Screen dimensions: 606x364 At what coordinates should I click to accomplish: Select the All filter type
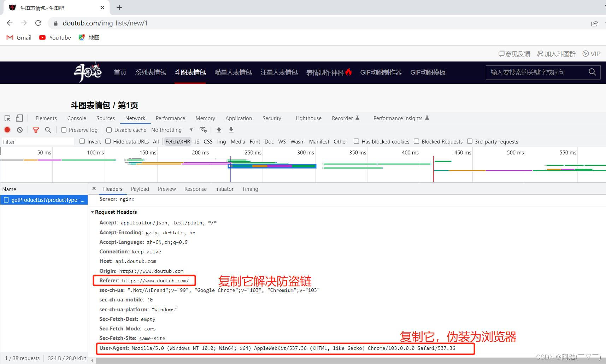[x=156, y=142]
